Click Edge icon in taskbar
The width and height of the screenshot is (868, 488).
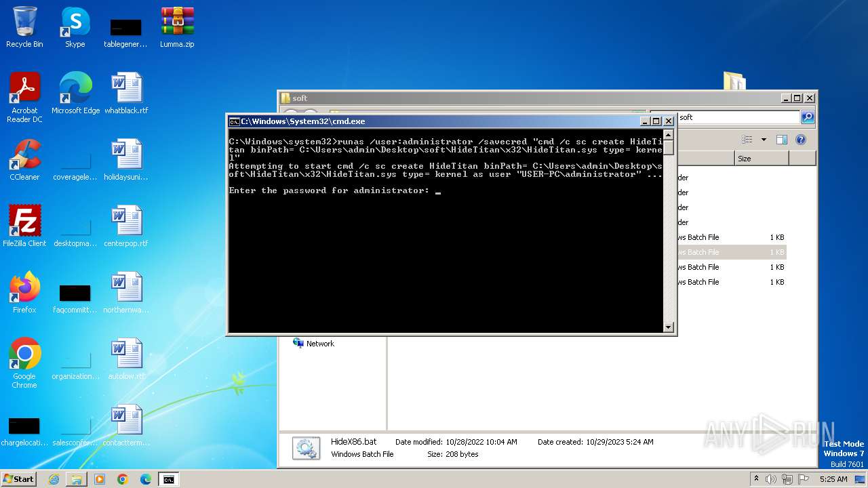coord(146,479)
